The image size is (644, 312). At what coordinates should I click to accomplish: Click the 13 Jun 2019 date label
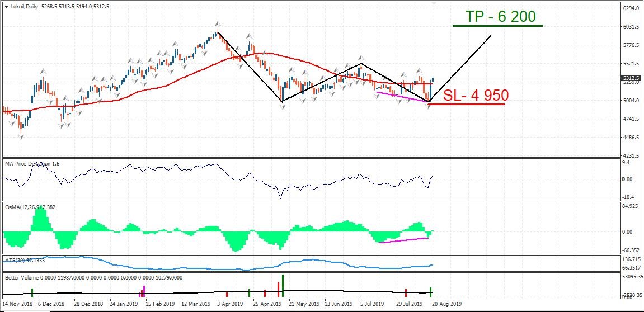tap(338, 304)
